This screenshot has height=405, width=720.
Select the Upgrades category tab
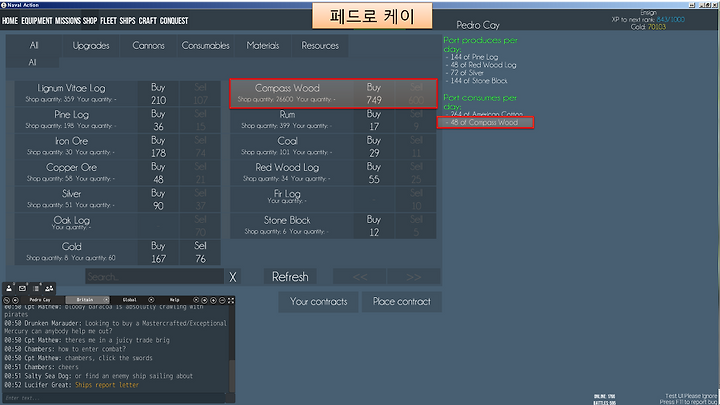91,45
